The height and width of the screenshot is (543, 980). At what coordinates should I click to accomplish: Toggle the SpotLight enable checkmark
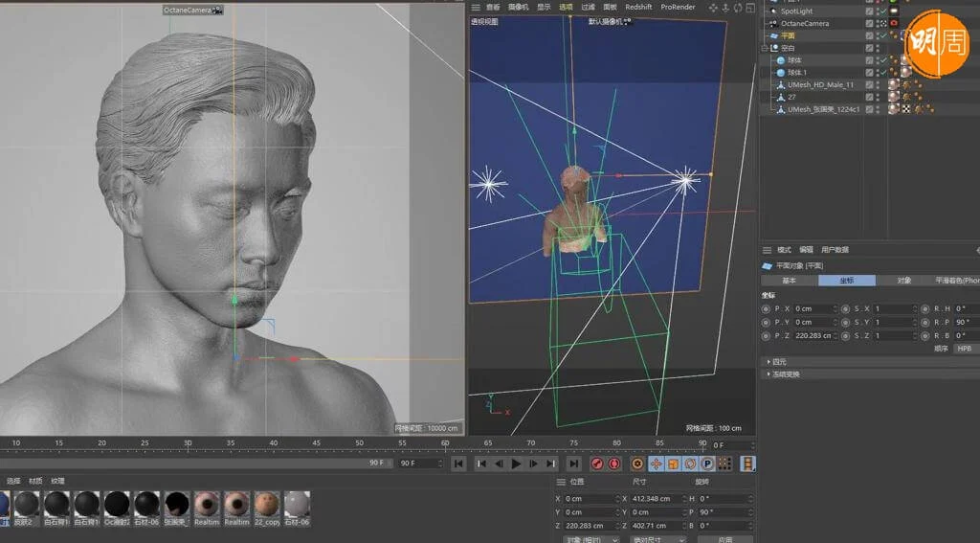click(881, 11)
